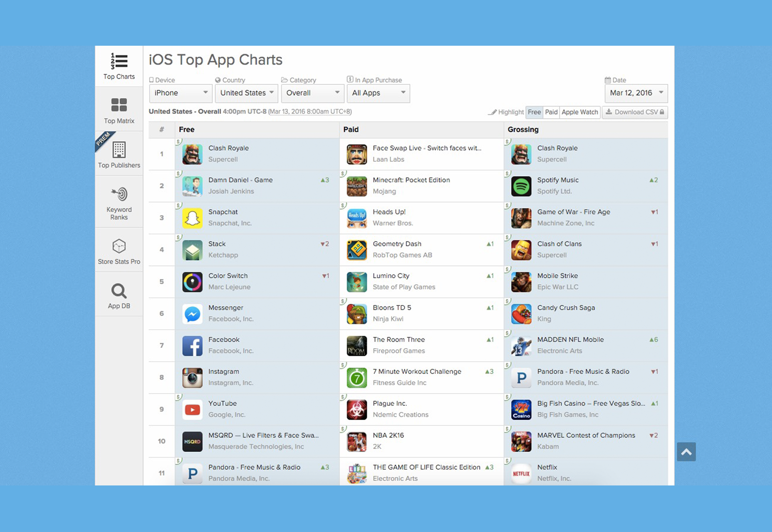772x532 pixels.
Task: Expand the Category dropdown showing Overall
Action: [x=312, y=93]
